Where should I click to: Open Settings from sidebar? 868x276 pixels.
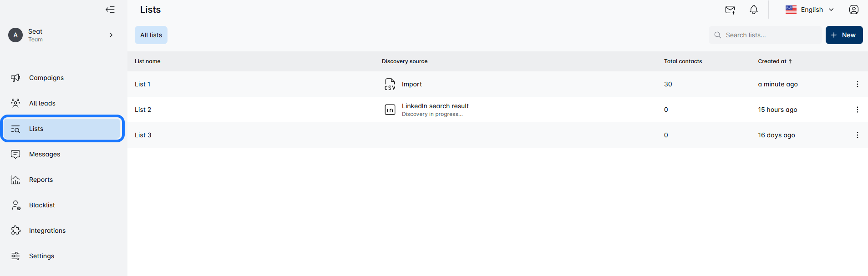tap(41, 256)
